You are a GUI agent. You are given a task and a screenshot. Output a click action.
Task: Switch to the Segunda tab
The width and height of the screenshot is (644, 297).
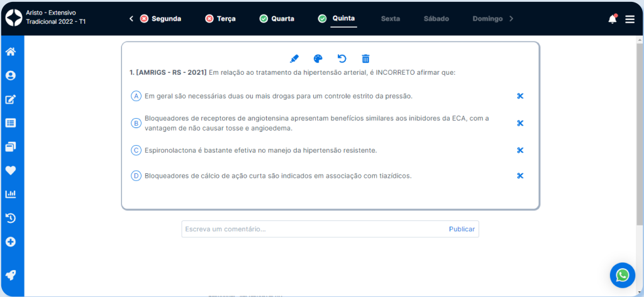160,19
